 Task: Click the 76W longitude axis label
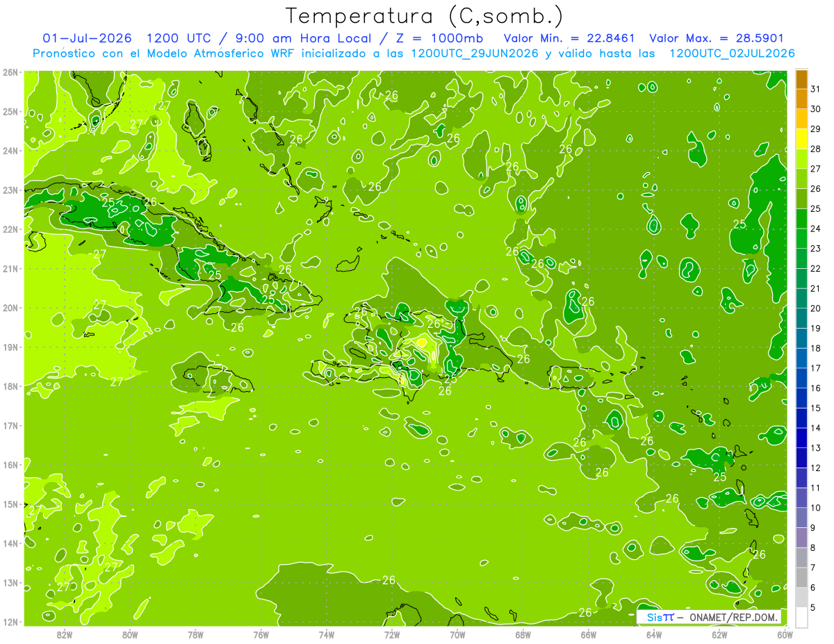[x=261, y=634]
